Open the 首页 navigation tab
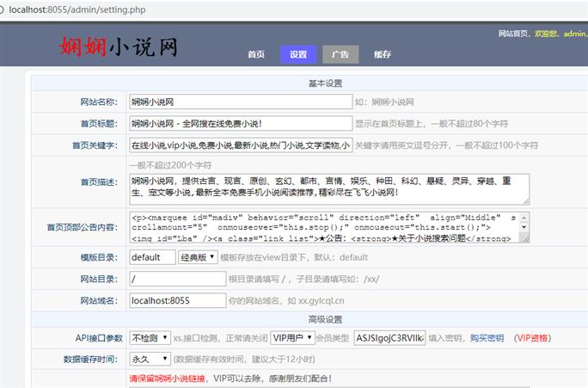 pyautogui.click(x=256, y=54)
